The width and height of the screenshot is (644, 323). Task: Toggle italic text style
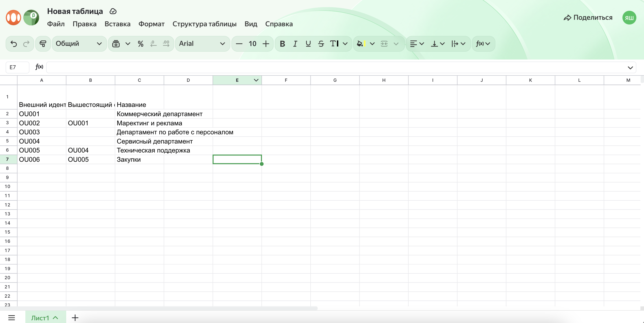pos(295,44)
